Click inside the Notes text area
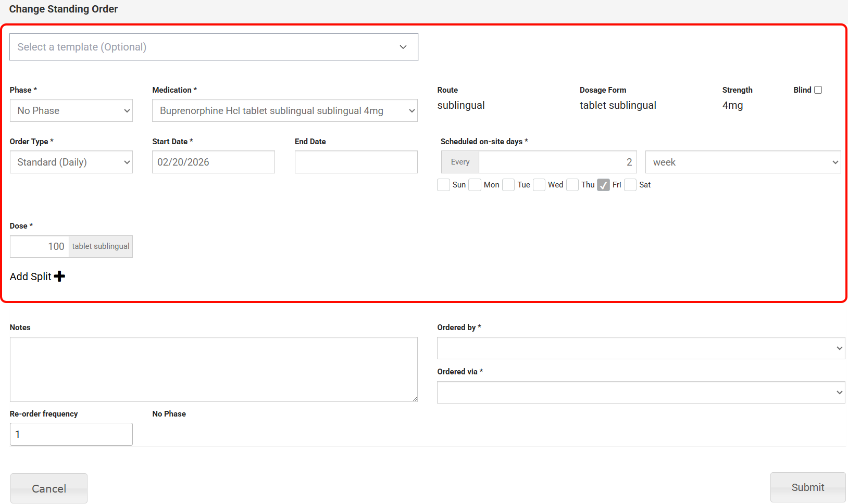The image size is (848, 504). [214, 369]
